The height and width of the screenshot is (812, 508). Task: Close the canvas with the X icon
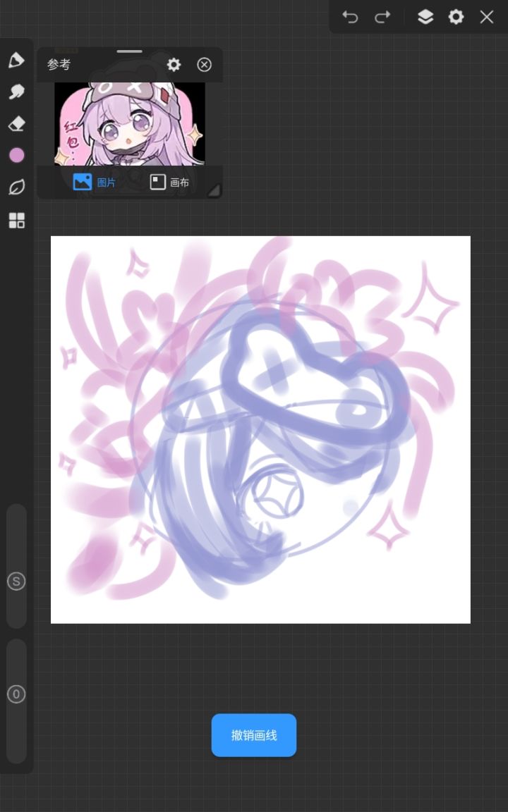486,17
